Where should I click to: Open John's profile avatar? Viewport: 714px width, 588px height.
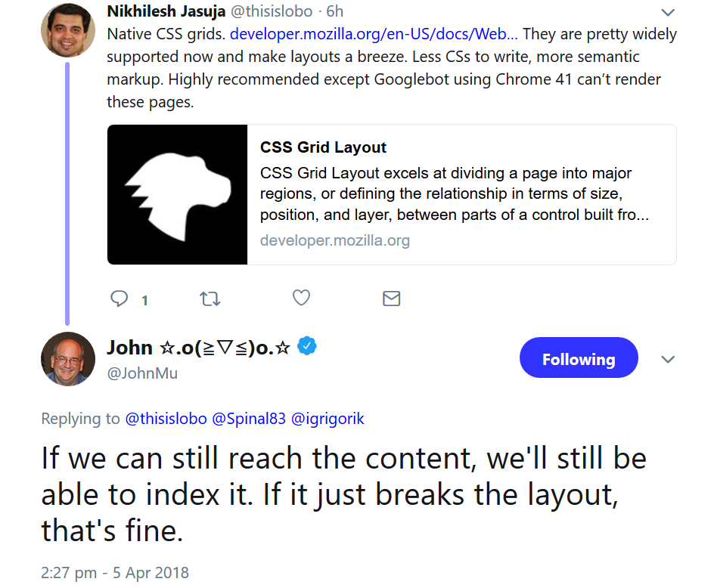click(67, 358)
